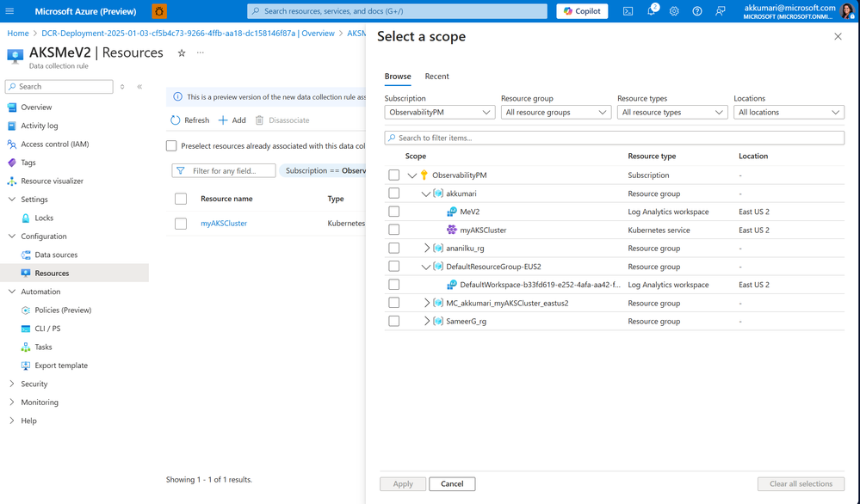Open the ellipsis menu next to the title
The height and width of the screenshot is (504, 860).
pyautogui.click(x=201, y=53)
